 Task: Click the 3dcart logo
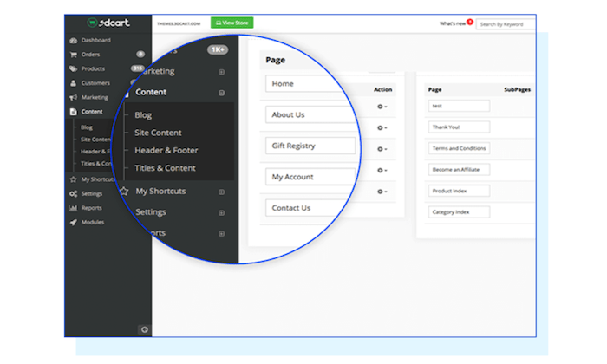pos(108,23)
